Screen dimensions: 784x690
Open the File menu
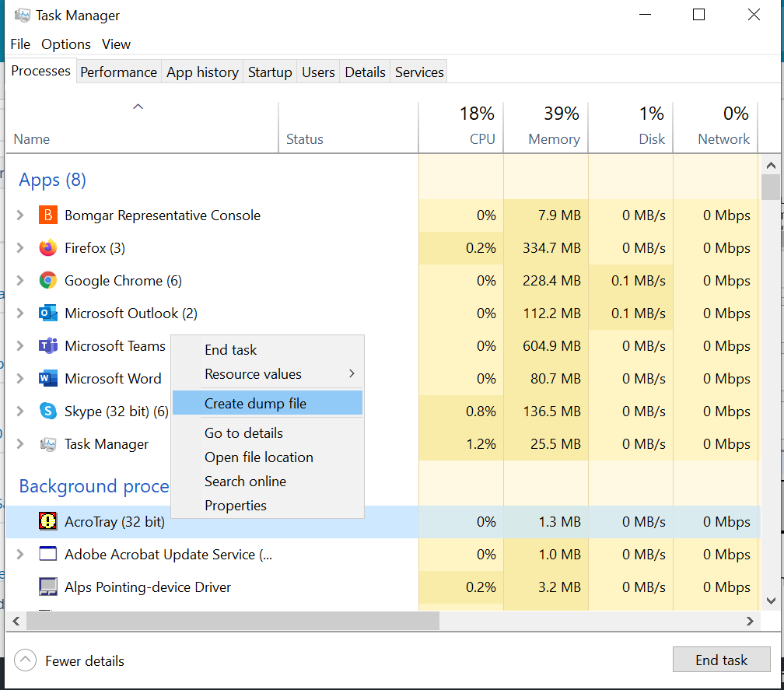[x=20, y=44]
